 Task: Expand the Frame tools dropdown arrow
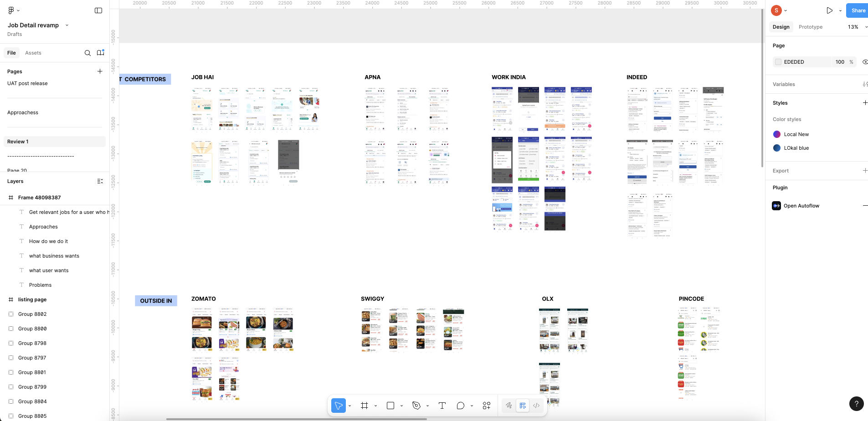(x=375, y=406)
